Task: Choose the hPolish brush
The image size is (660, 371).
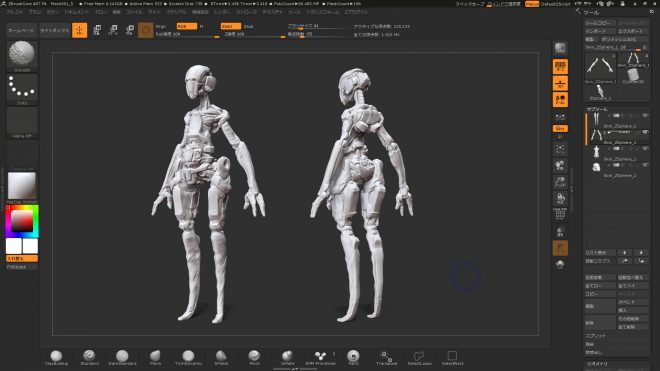Action: click(221, 358)
